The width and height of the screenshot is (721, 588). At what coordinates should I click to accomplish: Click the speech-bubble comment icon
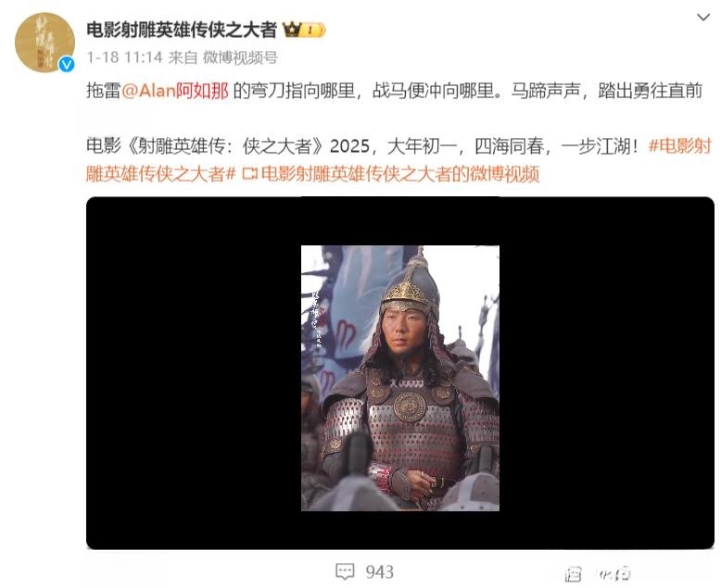[x=345, y=571]
